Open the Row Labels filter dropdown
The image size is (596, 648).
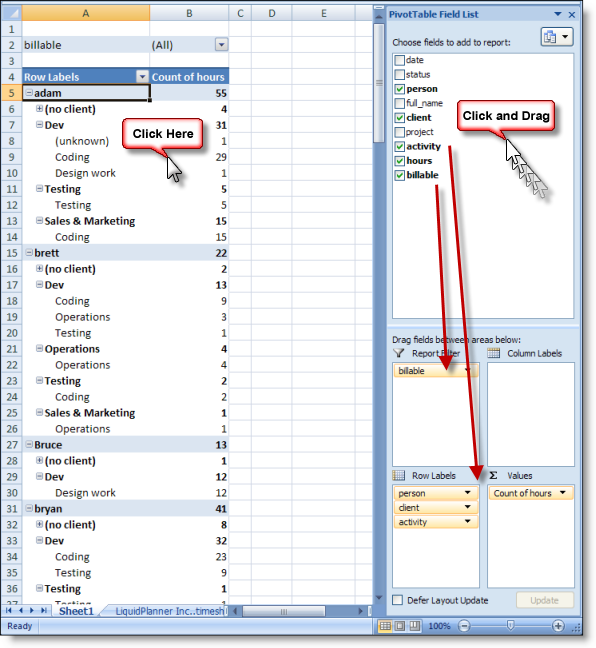(142, 76)
